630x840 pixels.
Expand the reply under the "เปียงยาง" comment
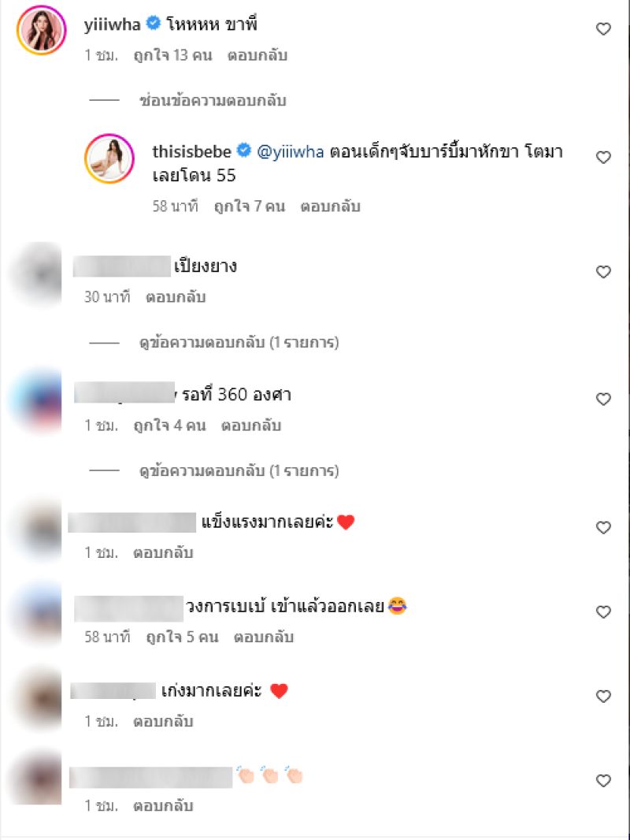239,342
